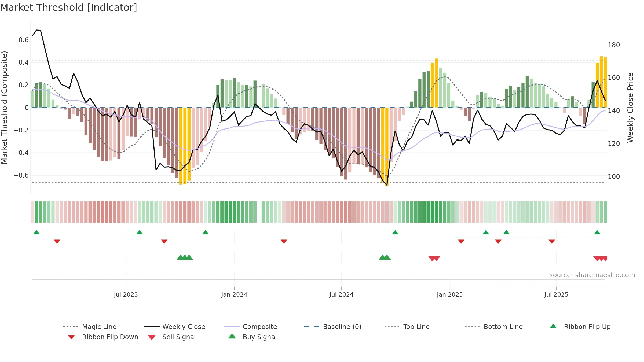The image size is (644, 362).
Task: Click the sell signal cluster before Jan 2025
Action: (434, 259)
